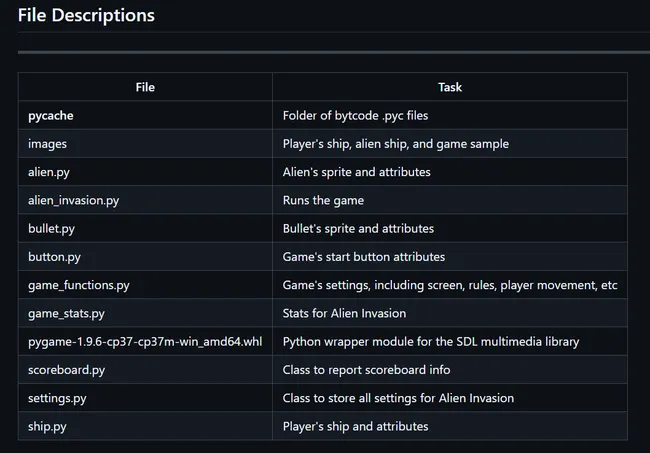Click the ship.py file name
This screenshot has width=650, height=453.
[x=47, y=426]
